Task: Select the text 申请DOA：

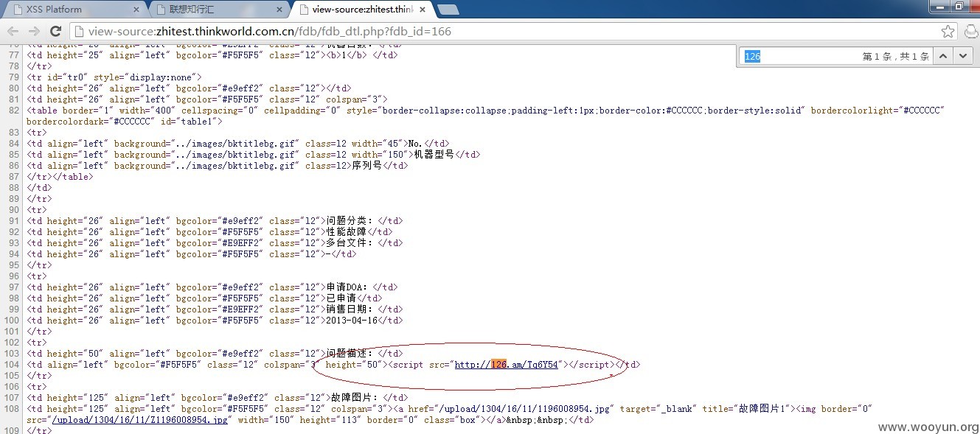Action: coord(349,287)
